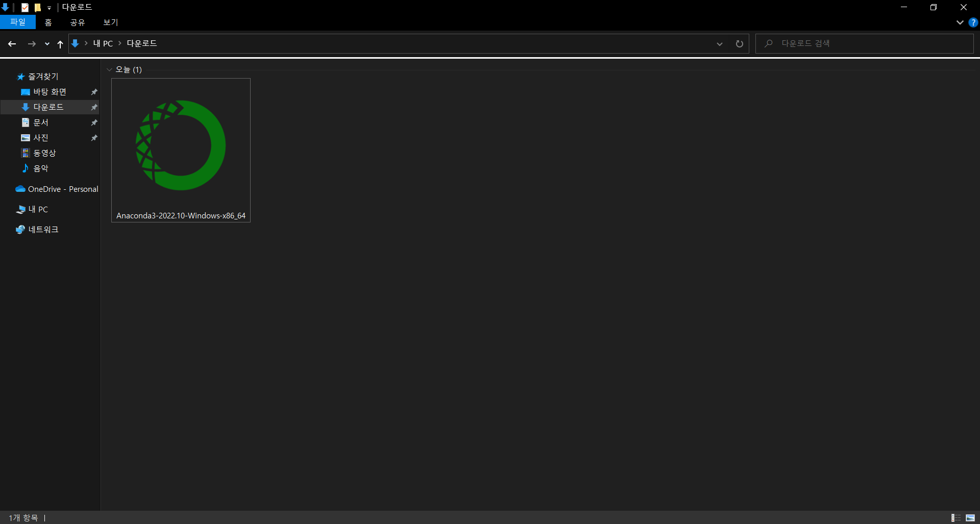Click the pin icon beside 바탕 화면
This screenshot has width=980, height=524.
(94, 92)
